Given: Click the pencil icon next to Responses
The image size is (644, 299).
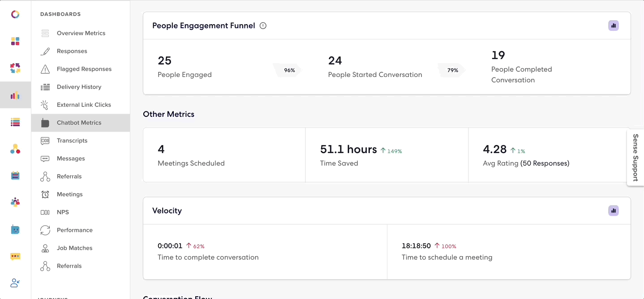Looking at the screenshot, I should pyautogui.click(x=45, y=51).
